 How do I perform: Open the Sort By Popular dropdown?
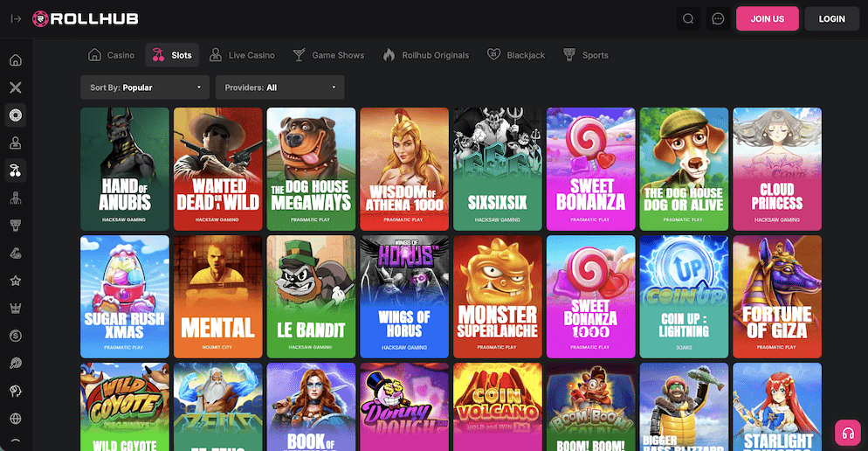pos(145,87)
